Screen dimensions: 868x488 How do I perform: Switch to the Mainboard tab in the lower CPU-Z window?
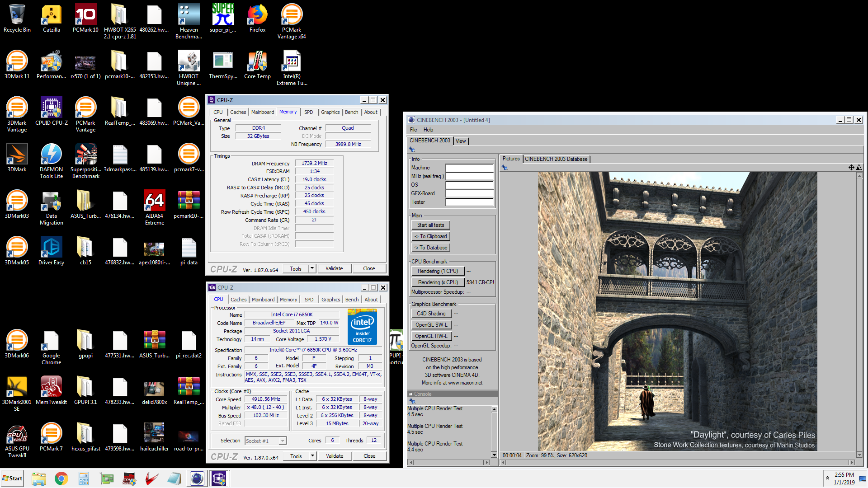tap(263, 300)
